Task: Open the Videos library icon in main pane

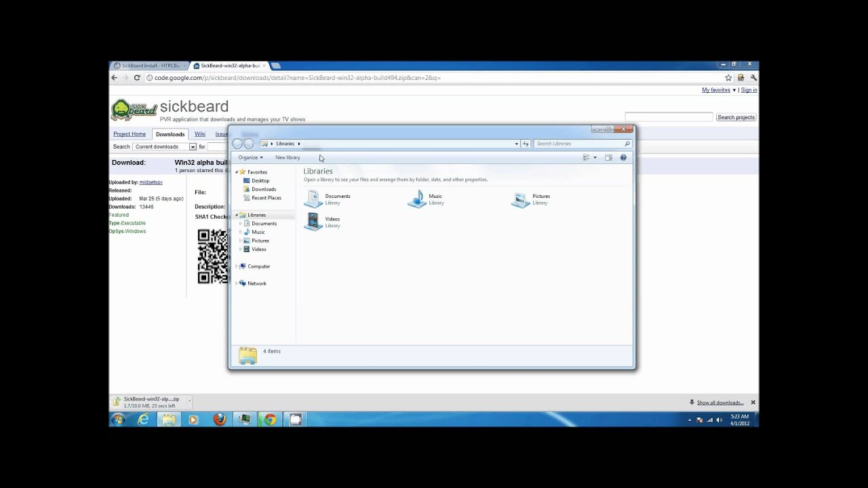Action: [313, 222]
